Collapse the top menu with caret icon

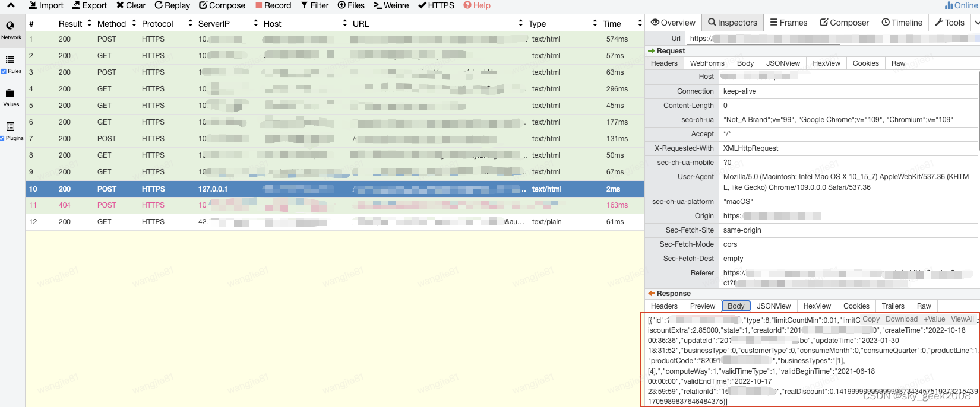(x=11, y=5)
